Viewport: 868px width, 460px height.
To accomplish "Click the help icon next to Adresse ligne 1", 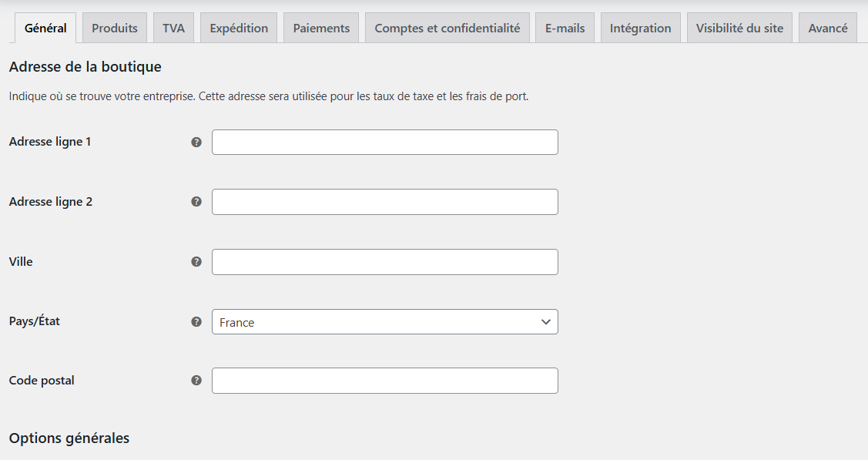I will 197,142.
